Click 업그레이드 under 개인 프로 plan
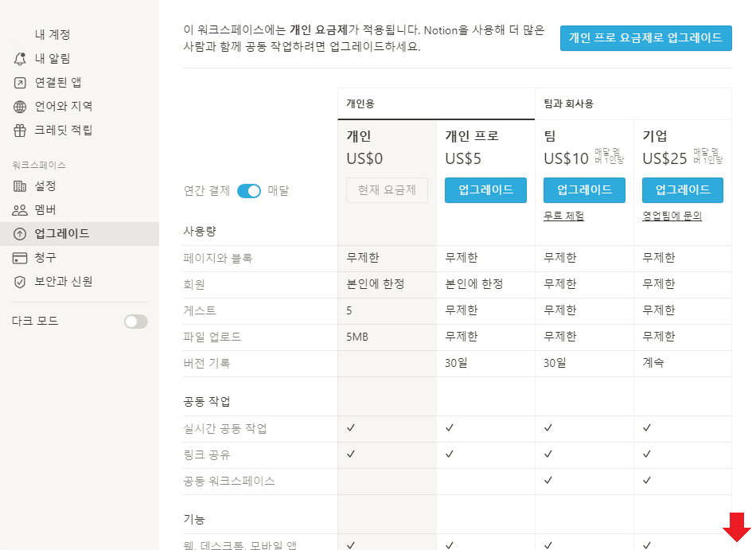Viewport: 756px width, 550px height. point(485,190)
